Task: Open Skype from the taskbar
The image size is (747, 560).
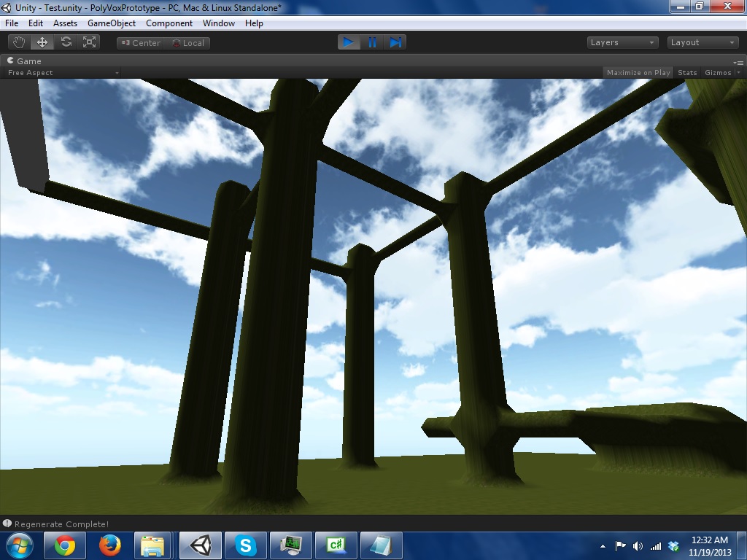Action: [246, 545]
